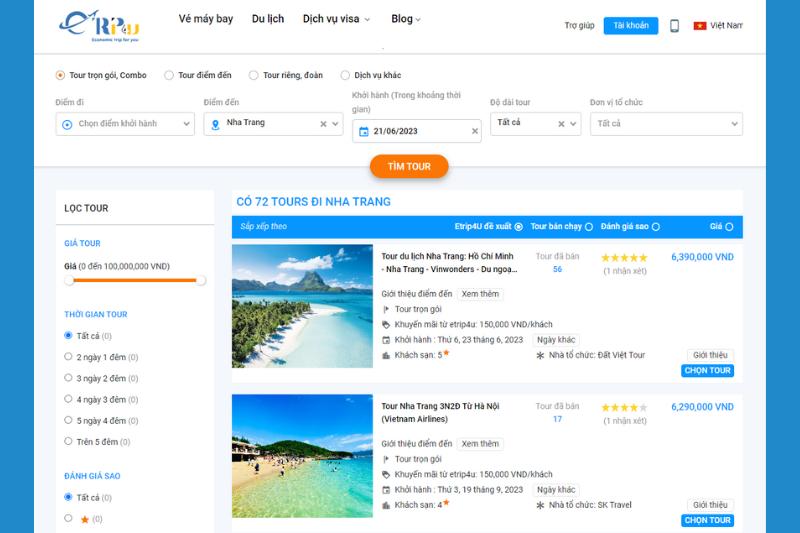Sort tours by Giá
The image size is (800, 533).
pos(729,227)
